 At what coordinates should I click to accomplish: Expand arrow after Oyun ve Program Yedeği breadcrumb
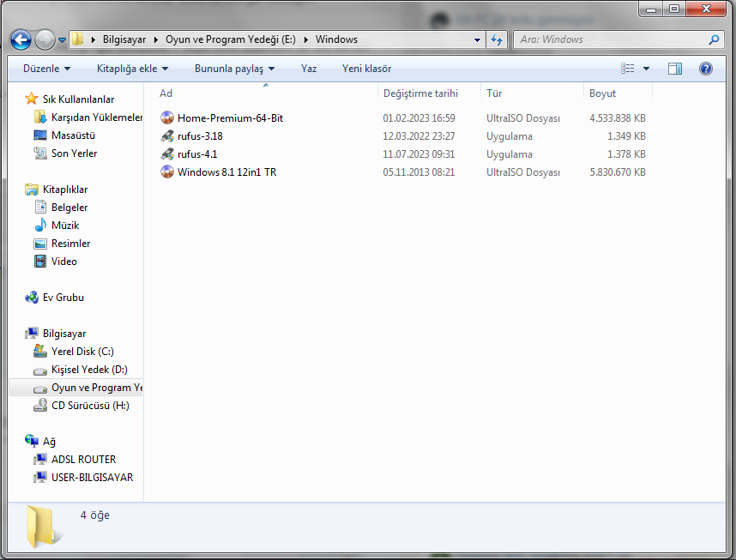coord(306,40)
